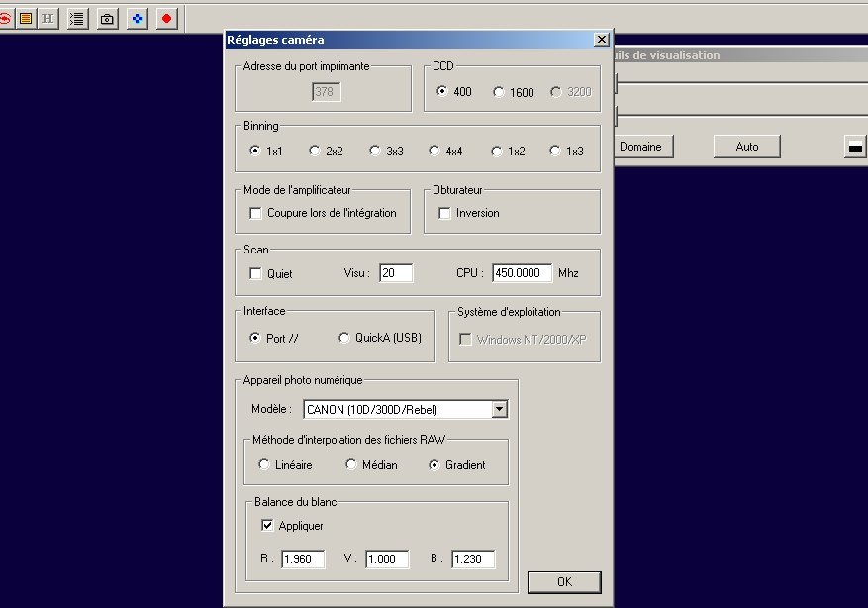Screen dimensions: 868x608
Task: Click the B white balance field
Action: [x=473, y=559]
